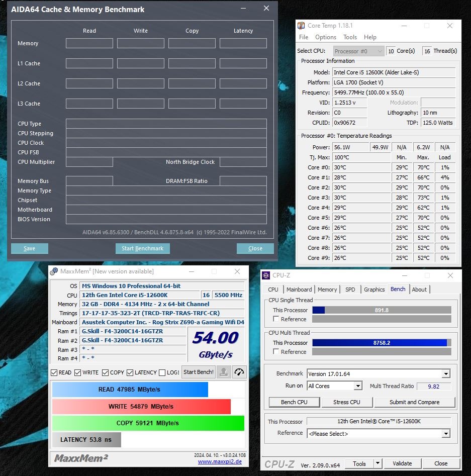
Task: Click the single thread 891.8 score bar
Action: [382, 310]
